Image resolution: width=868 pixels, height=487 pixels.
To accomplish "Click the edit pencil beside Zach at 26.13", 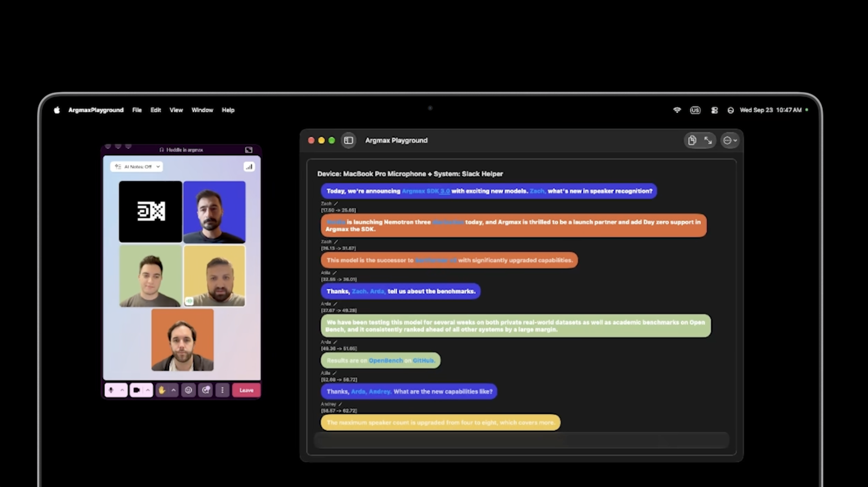I will (x=336, y=242).
